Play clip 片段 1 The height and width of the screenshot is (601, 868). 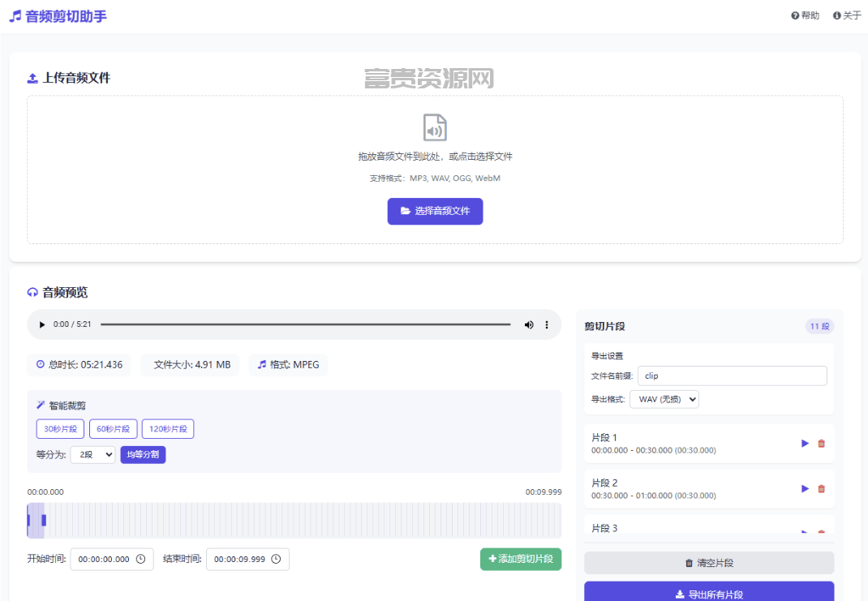coord(805,444)
